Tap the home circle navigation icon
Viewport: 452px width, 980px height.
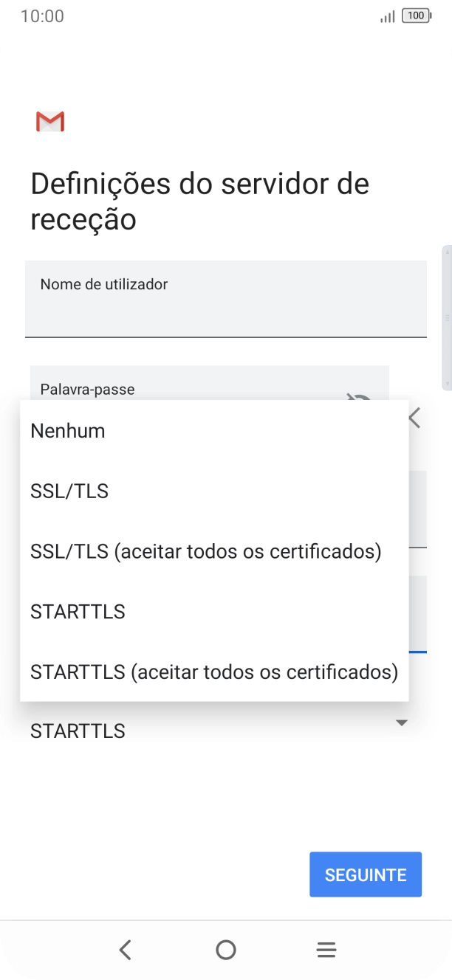click(x=226, y=950)
